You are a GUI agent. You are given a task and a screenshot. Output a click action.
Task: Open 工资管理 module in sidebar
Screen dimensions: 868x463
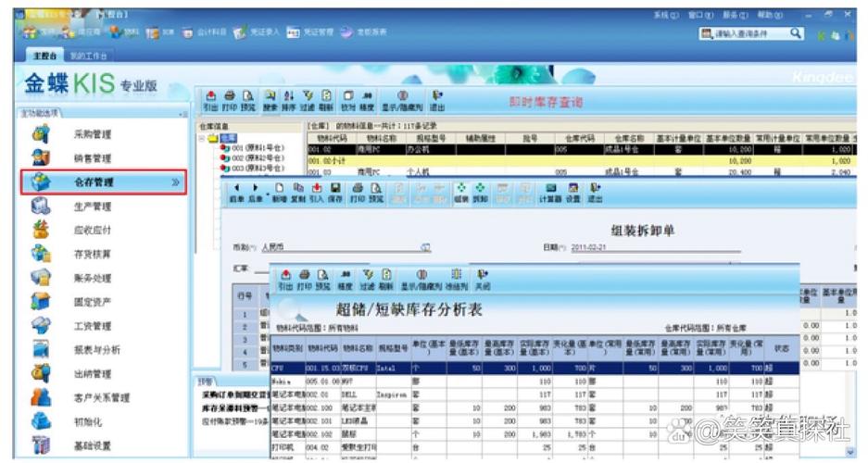pos(92,326)
